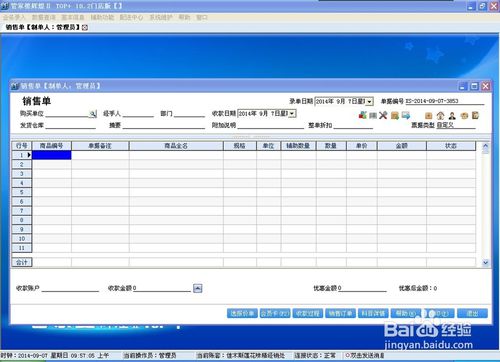
Task: Open the 收款日期 date dropdown
Action: (292, 114)
